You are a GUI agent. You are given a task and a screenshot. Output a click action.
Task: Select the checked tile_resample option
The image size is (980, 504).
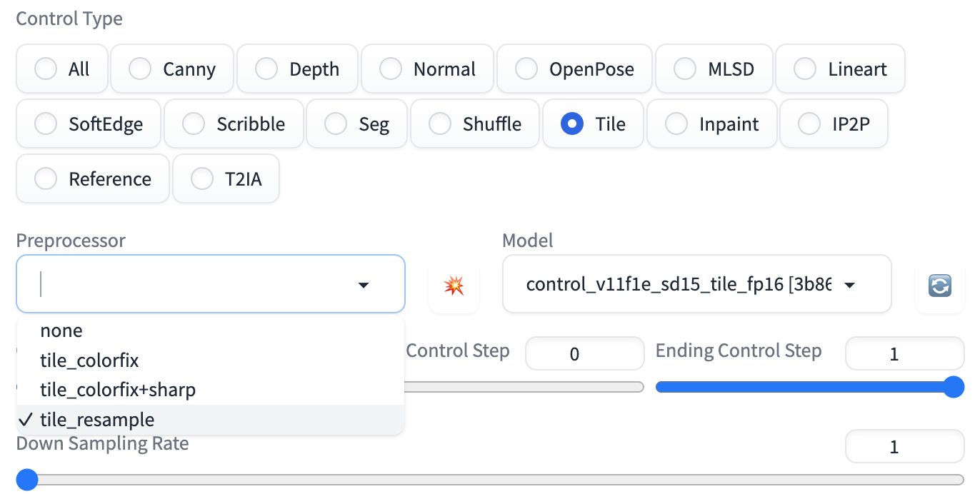click(97, 420)
